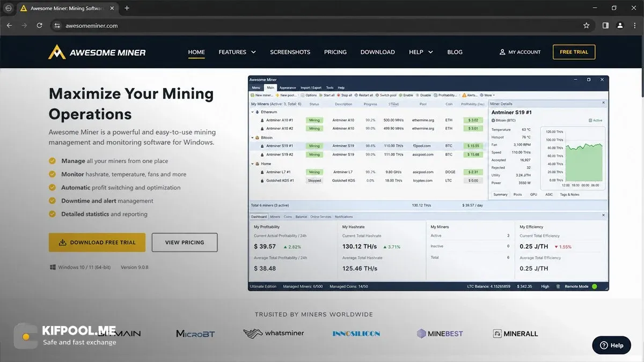Toggle the Active checkbox for Antminer S19 #1

tap(590, 121)
